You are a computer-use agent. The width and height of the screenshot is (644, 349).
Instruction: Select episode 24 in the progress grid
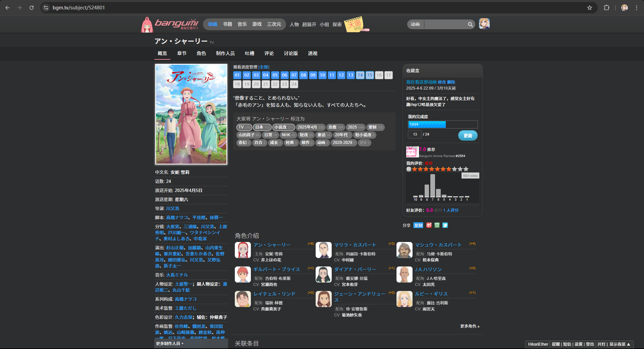[x=294, y=84]
